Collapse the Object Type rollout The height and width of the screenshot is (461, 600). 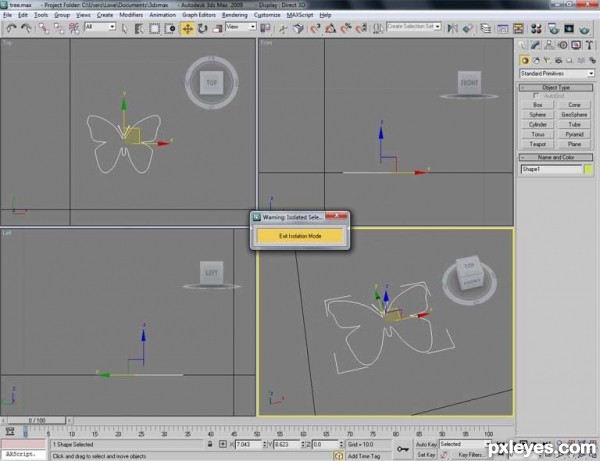pos(556,88)
